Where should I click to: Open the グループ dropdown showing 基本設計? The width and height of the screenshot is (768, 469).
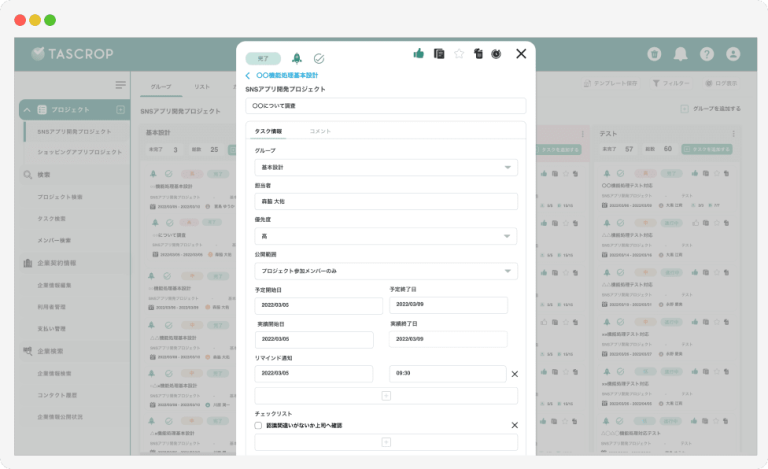[386, 168]
